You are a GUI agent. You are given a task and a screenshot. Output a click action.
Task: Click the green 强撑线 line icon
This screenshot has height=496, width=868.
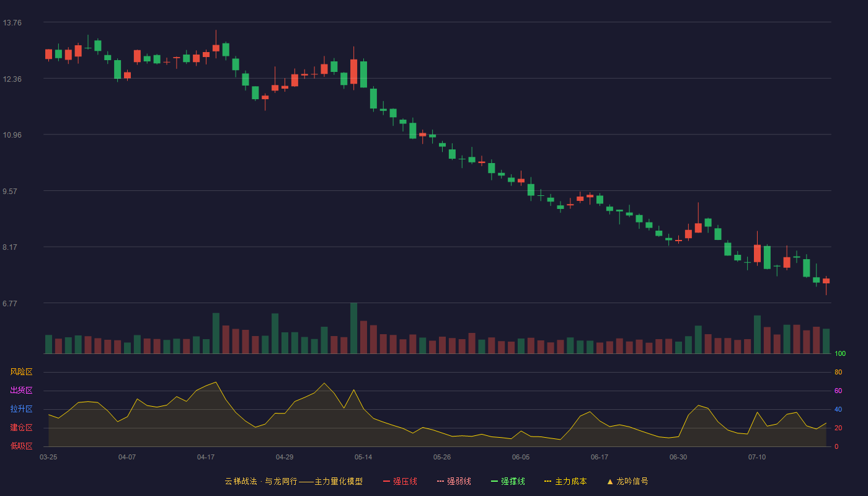tap(494, 481)
